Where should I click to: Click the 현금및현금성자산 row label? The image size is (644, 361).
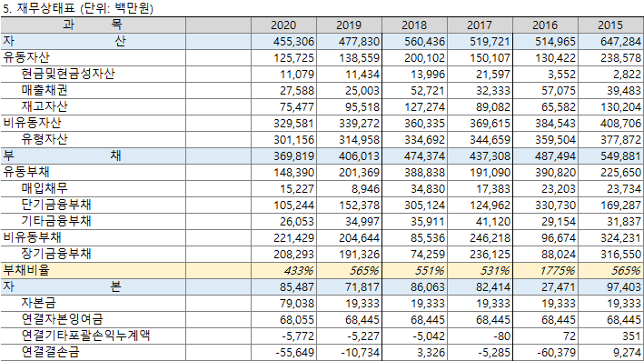68,74
